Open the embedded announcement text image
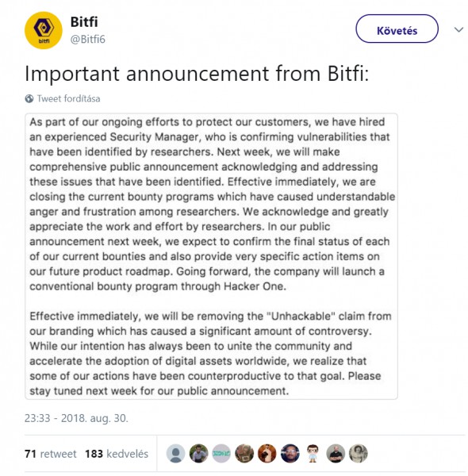 coord(211,256)
